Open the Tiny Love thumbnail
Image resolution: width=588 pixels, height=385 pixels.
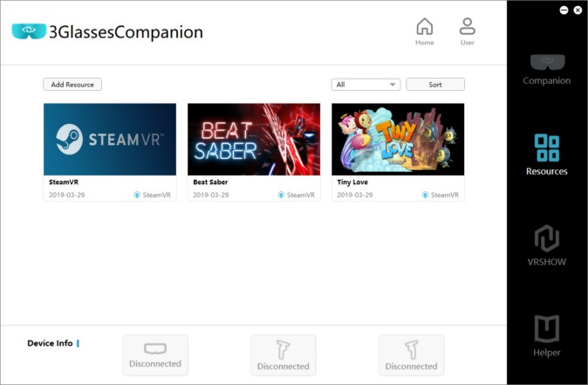click(398, 139)
